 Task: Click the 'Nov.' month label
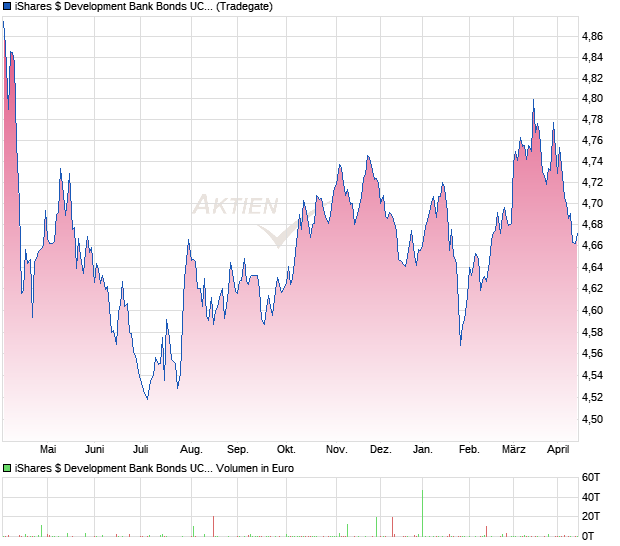(x=336, y=450)
